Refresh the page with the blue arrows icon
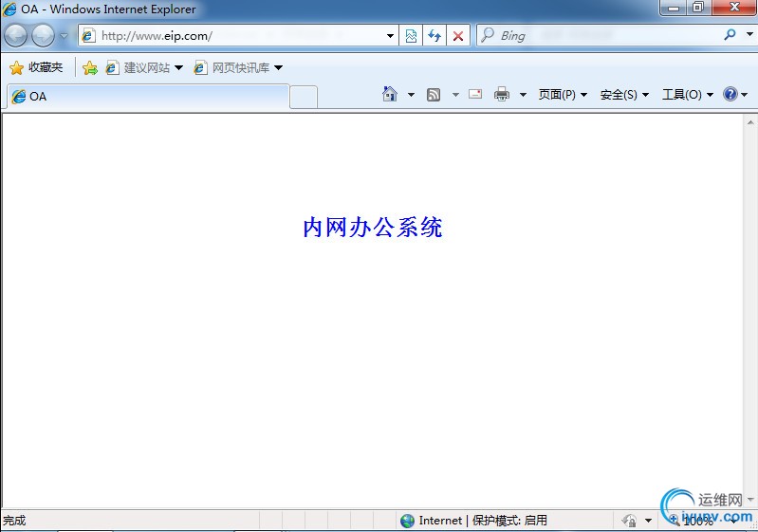 pos(434,36)
